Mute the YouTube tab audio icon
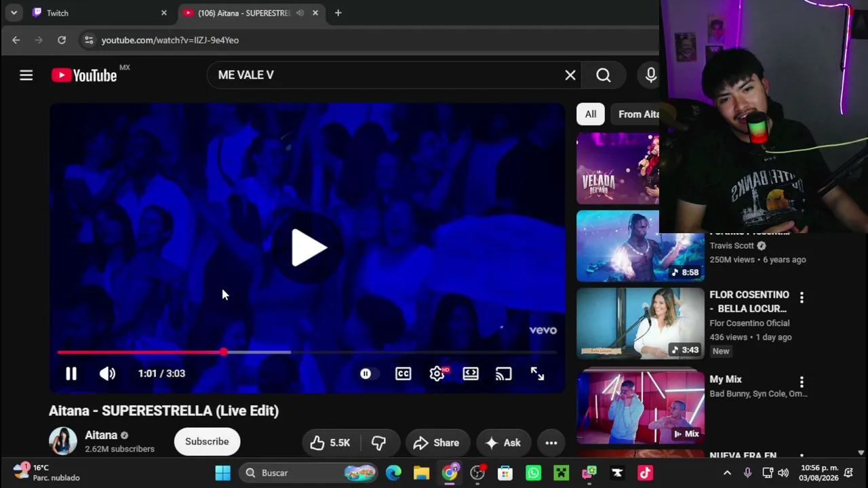The image size is (868, 488). coord(300,13)
